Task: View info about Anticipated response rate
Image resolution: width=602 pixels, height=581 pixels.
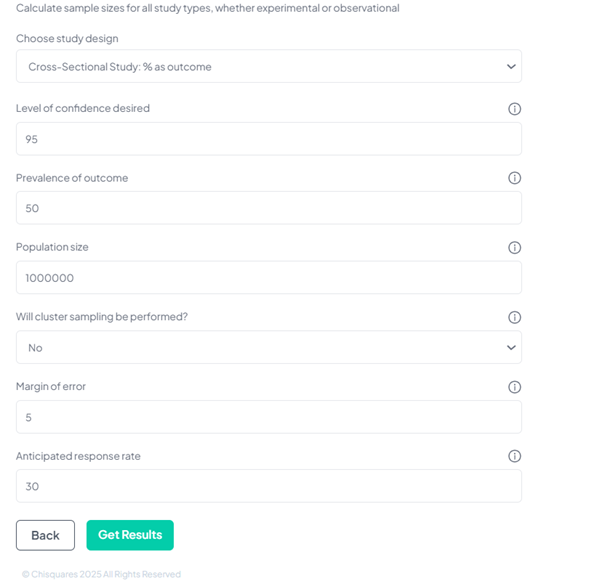Action: [514, 456]
